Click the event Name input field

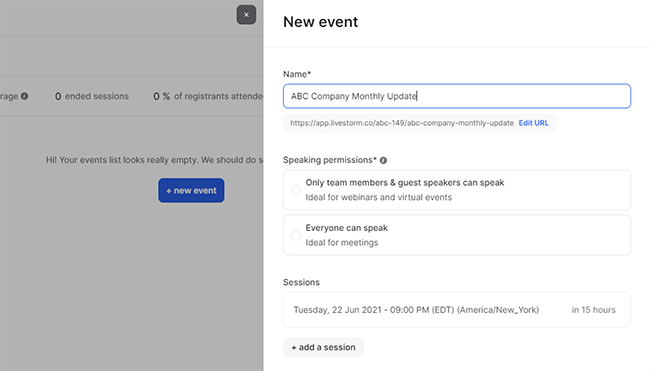[457, 96]
